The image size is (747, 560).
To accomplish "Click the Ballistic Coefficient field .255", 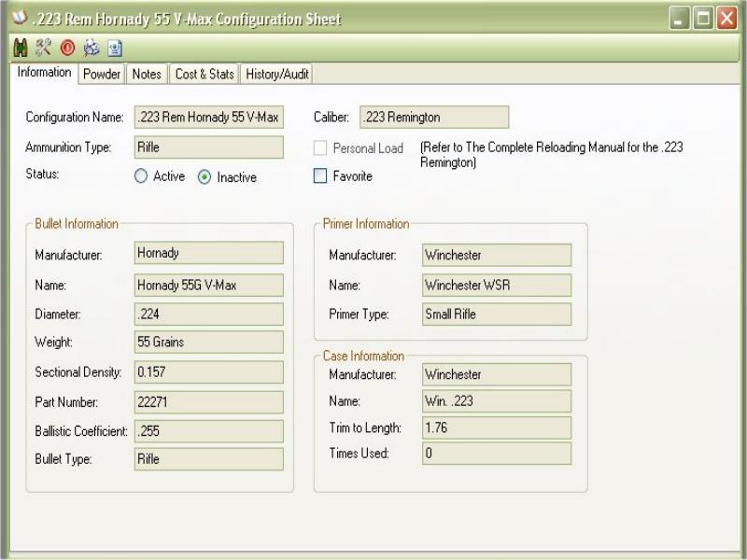I will [209, 431].
